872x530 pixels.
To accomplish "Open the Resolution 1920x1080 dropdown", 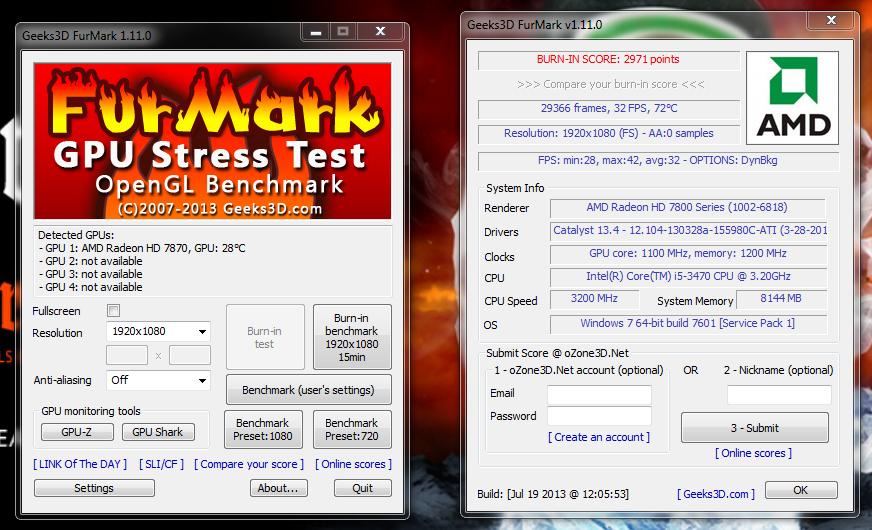I will click(158, 331).
